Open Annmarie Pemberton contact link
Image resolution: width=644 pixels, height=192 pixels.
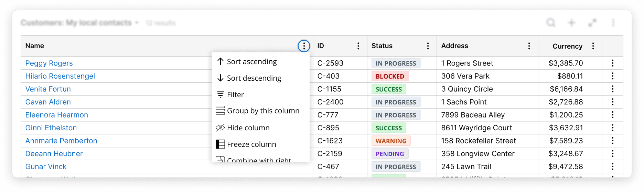tap(61, 141)
